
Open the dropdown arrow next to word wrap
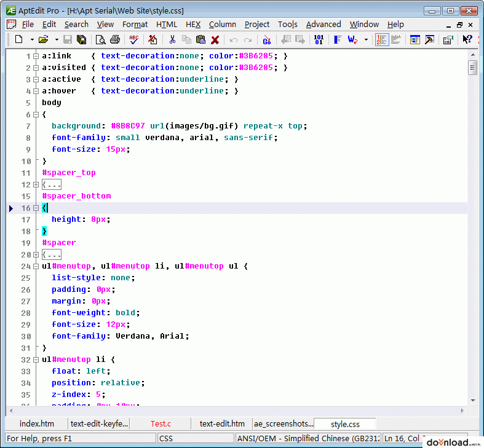tap(366, 39)
